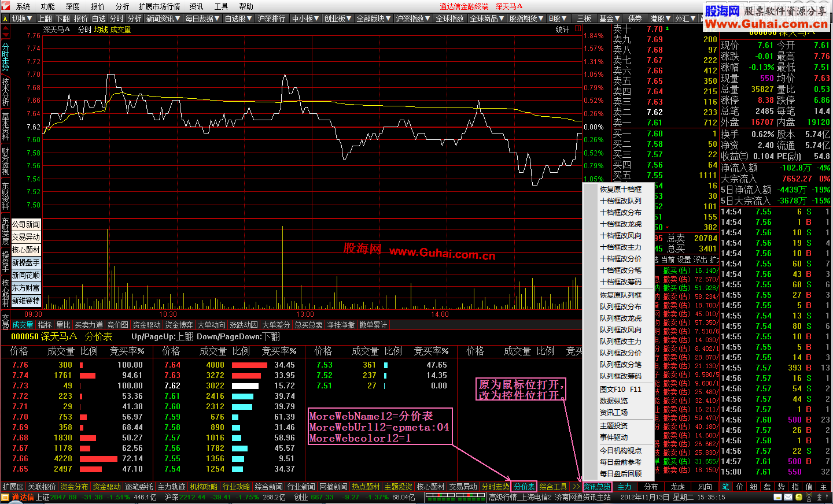Click the red window icon next to 统计
This screenshot has height=504, width=833.
click(577, 29)
